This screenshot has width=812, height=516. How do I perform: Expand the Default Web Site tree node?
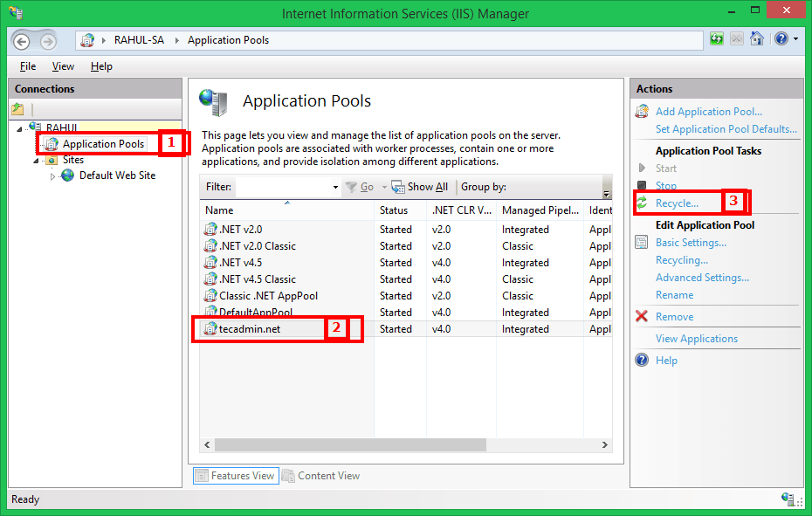[52, 175]
